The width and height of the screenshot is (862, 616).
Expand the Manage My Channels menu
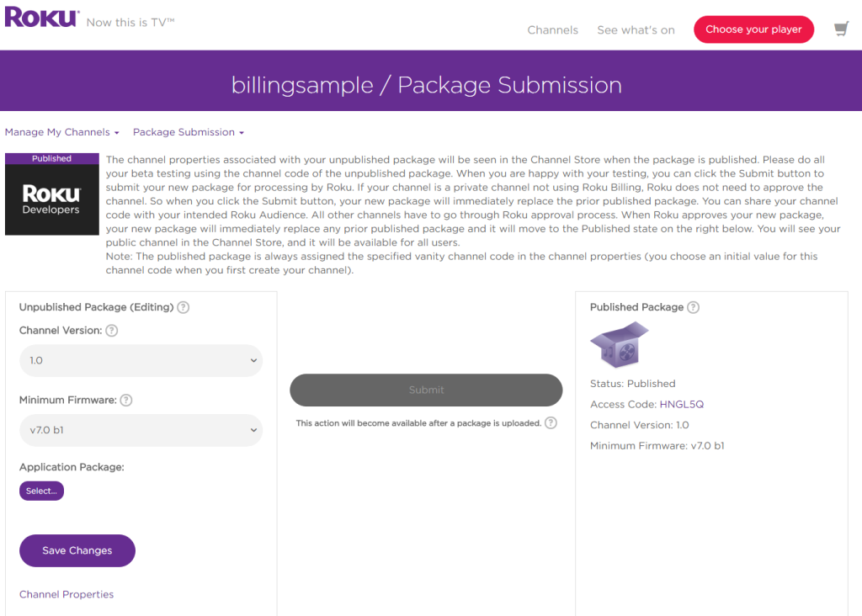point(61,132)
